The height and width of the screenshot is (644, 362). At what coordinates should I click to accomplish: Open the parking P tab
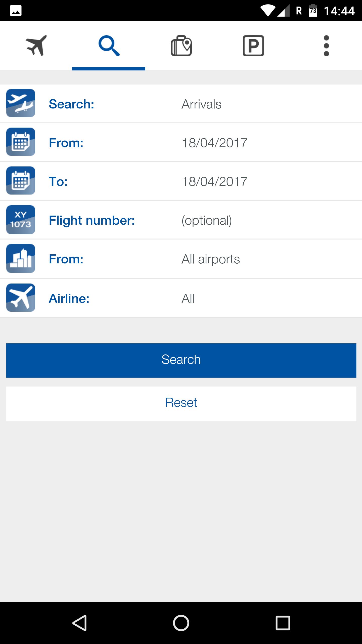click(x=253, y=46)
